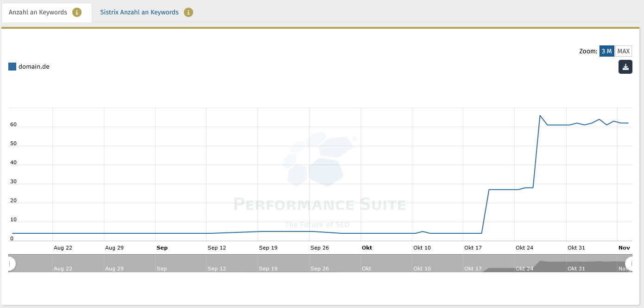Image resolution: width=644 pixels, height=308 pixels.
Task: Set zoom to MAX
Action: (624, 51)
